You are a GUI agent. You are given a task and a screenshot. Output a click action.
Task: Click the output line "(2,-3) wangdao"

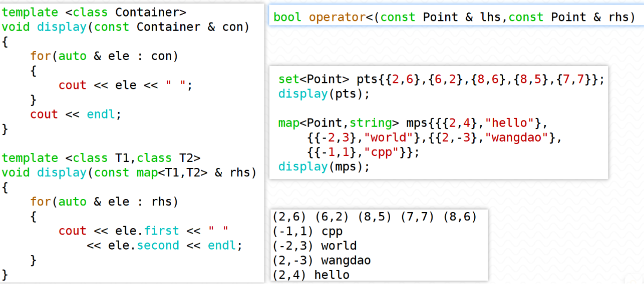[322, 260]
